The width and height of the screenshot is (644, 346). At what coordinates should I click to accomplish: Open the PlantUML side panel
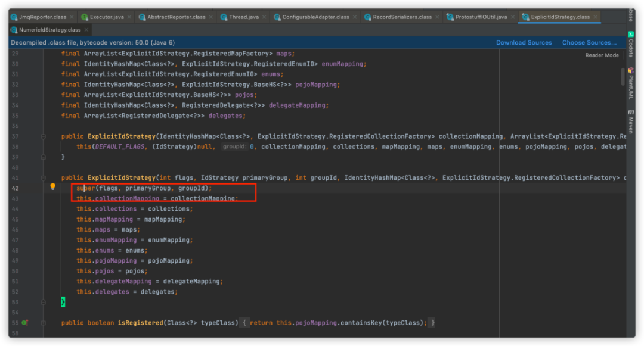click(631, 84)
